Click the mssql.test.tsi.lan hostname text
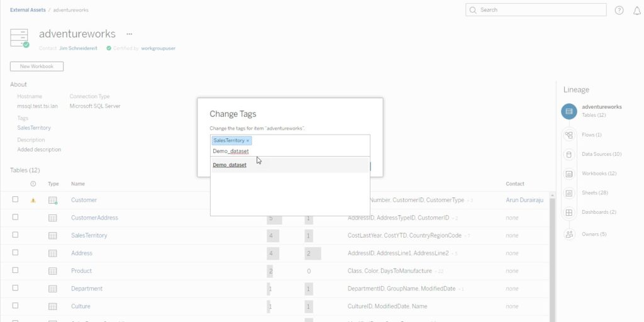 pos(37,106)
